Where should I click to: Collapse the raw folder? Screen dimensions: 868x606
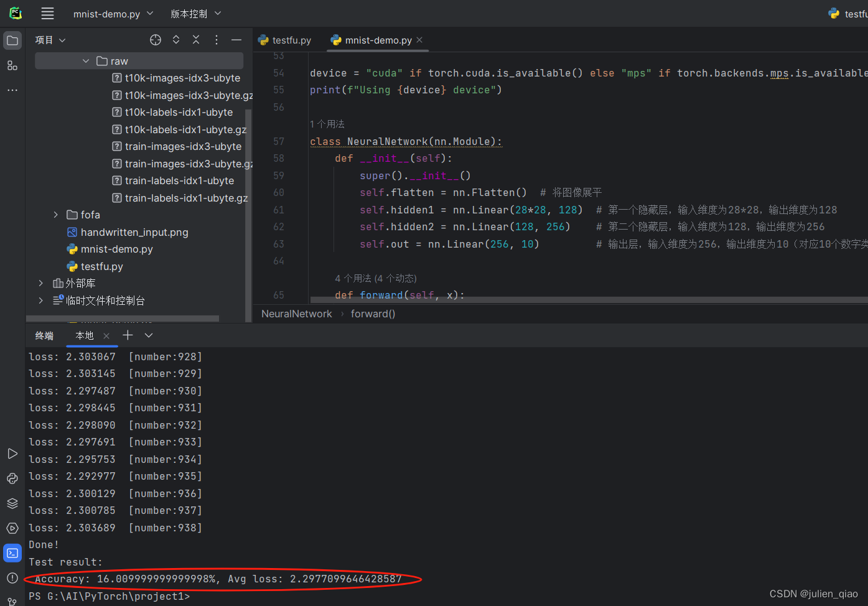click(86, 61)
